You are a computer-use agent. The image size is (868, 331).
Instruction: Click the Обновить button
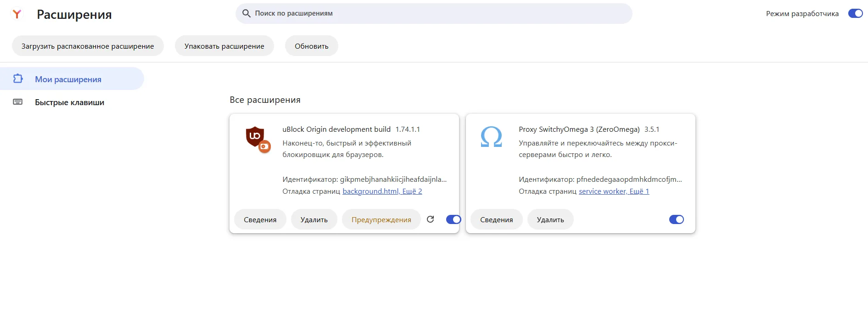312,46
